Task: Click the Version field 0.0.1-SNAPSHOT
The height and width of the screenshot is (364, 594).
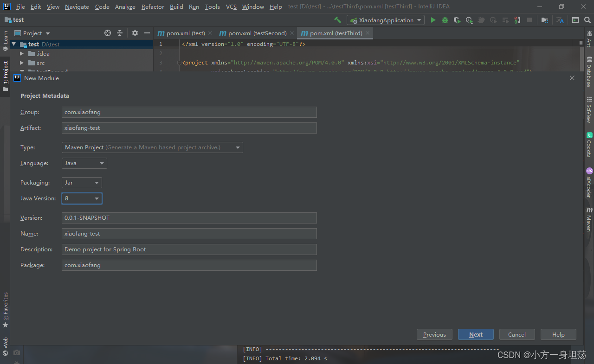Action: [189, 218]
